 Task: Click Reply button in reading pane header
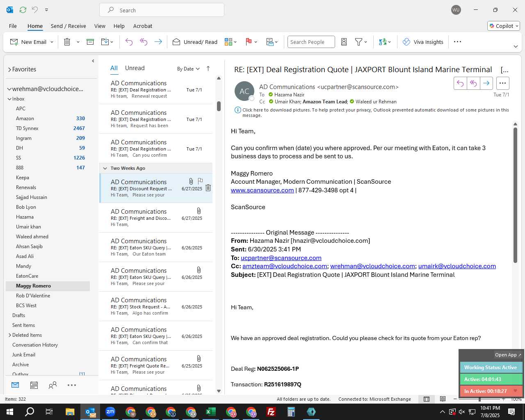pos(460,83)
